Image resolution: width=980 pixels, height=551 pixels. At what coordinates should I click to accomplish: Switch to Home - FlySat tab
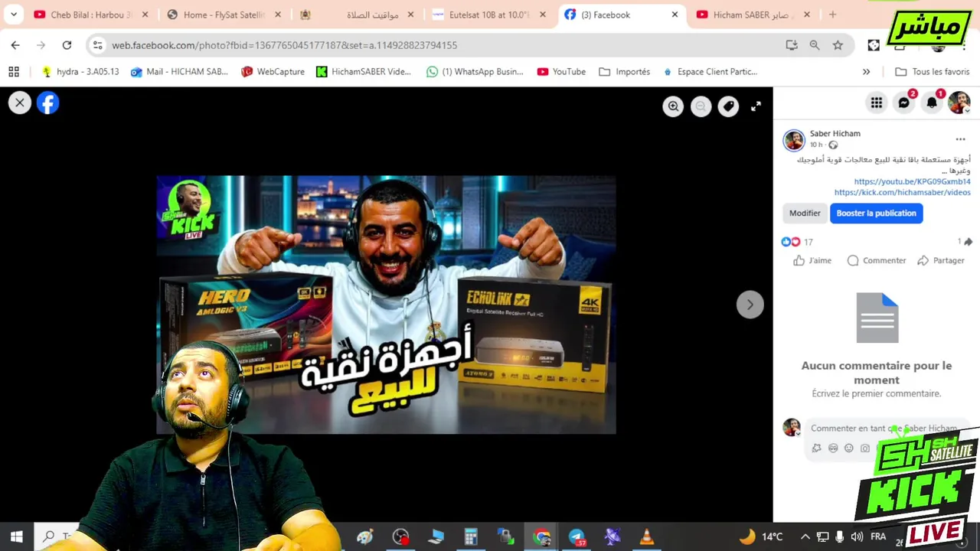(x=224, y=15)
